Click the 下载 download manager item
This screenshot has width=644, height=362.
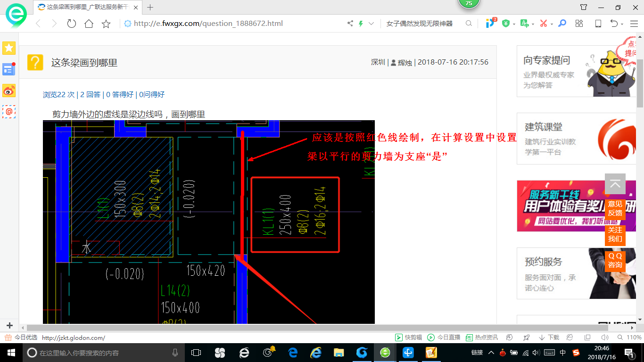tap(549, 337)
